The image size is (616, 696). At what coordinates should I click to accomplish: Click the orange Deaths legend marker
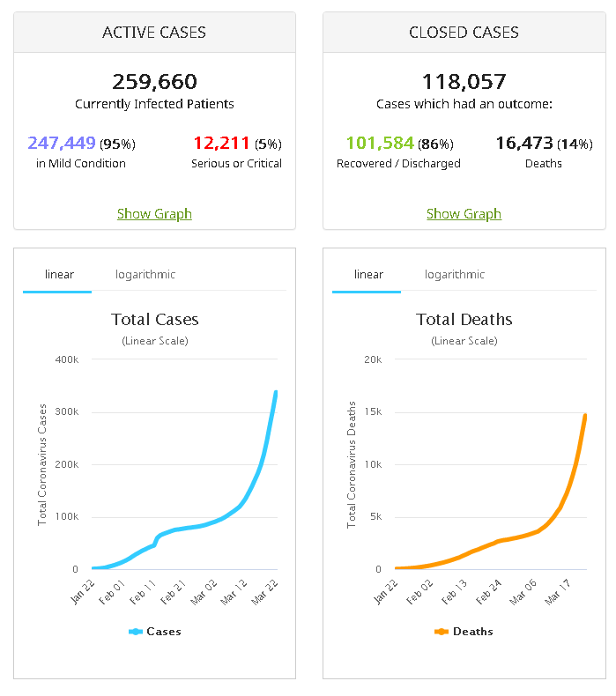pyautogui.click(x=441, y=632)
